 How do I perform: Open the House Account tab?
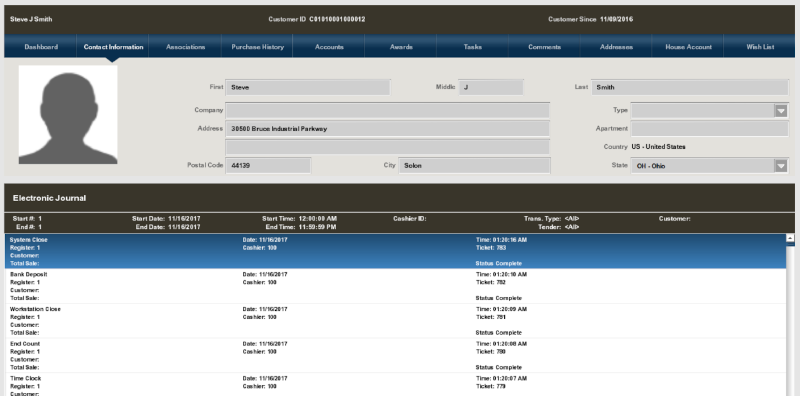point(688,46)
